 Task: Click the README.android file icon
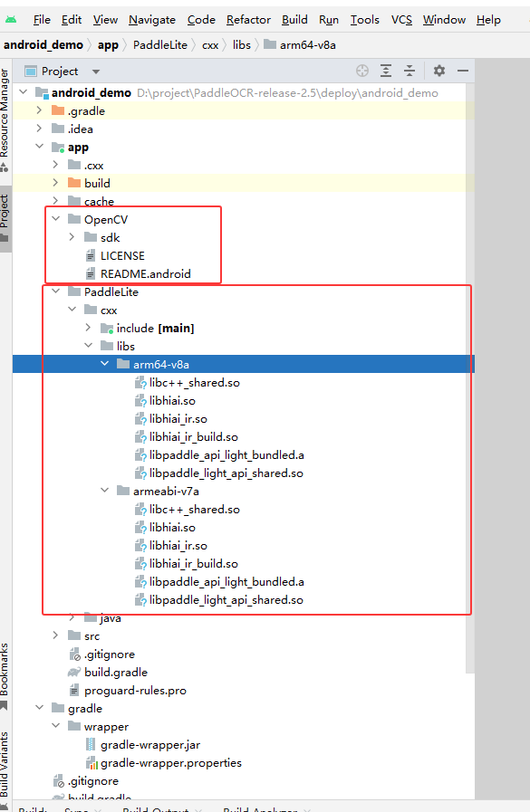pos(91,273)
